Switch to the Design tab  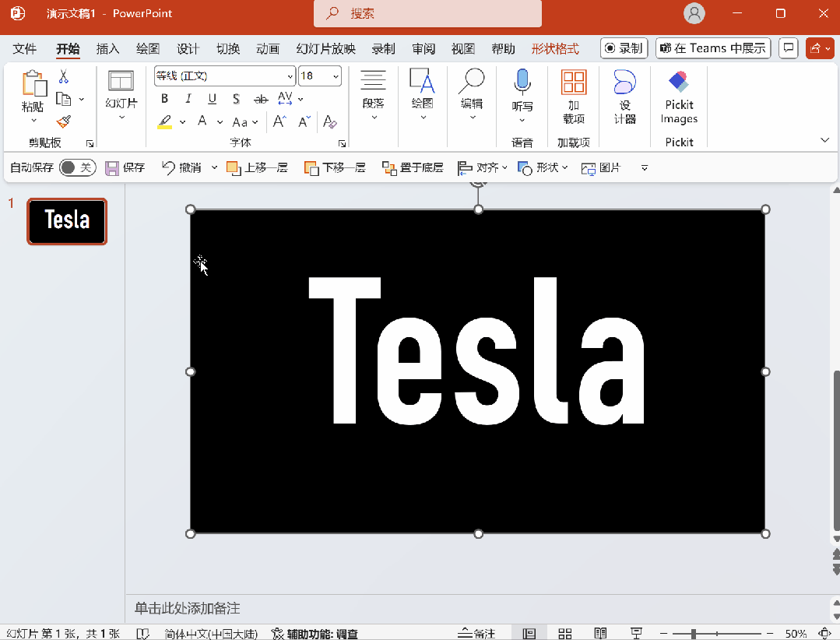(188, 49)
